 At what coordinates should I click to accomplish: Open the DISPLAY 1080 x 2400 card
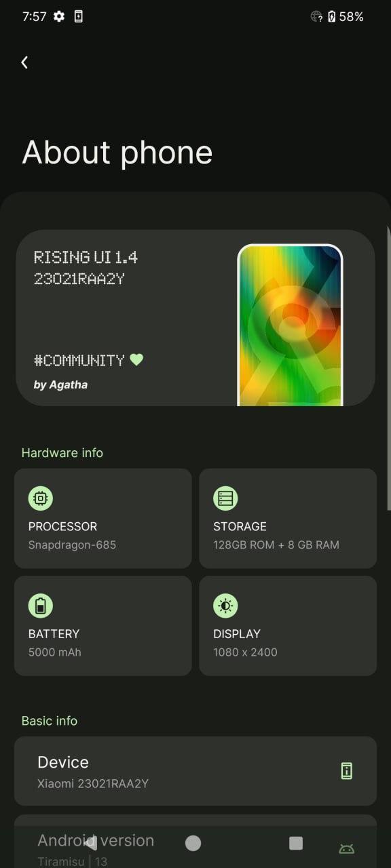point(288,626)
